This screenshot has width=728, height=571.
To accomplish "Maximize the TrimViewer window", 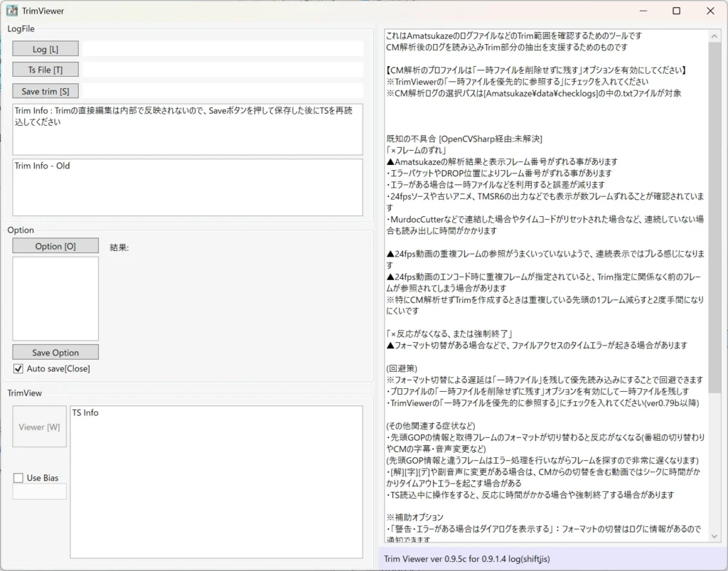I will pos(676,11).
